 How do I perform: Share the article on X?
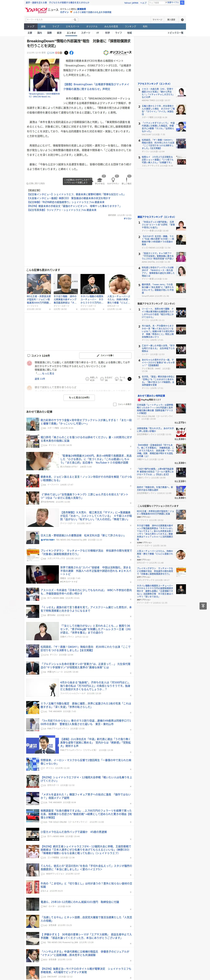pyautogui.click(x=66, y=53)
